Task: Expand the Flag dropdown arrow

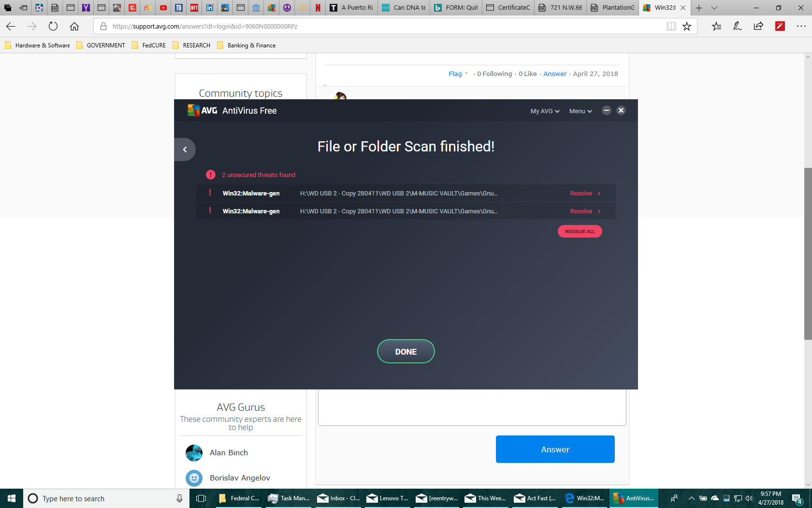Action: pyautogui.click(x=466, y=74)
